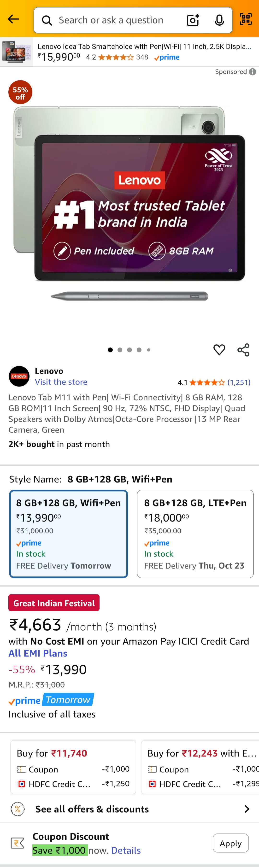Open All EMI Plans link

click(x=38, y=653)
